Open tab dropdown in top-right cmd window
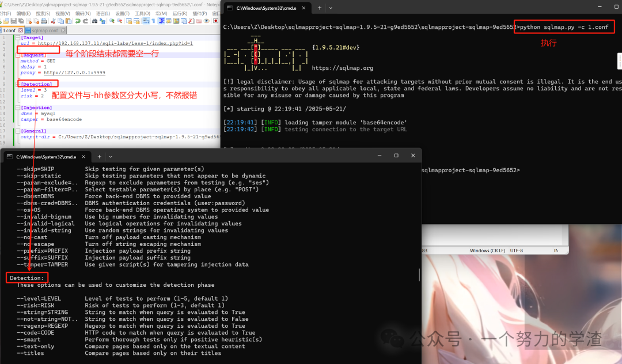This screenshot has height=364, width=622. (331, 8)
